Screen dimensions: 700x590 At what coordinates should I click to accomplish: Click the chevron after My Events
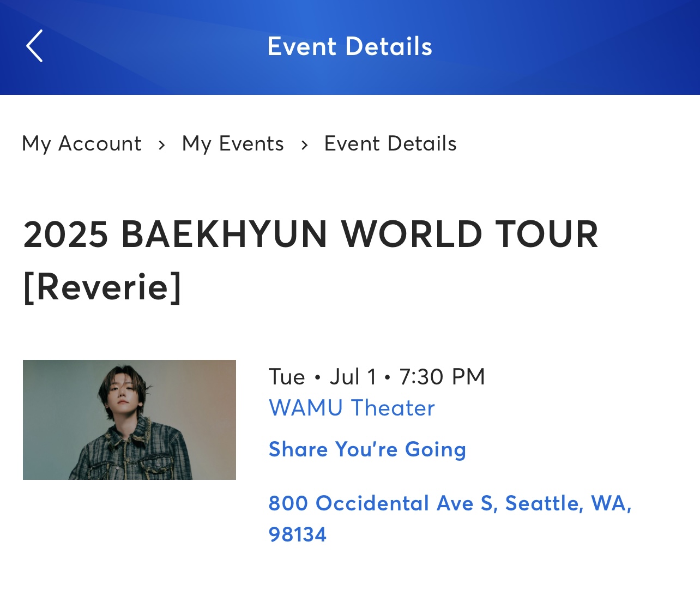coord(304,145)
